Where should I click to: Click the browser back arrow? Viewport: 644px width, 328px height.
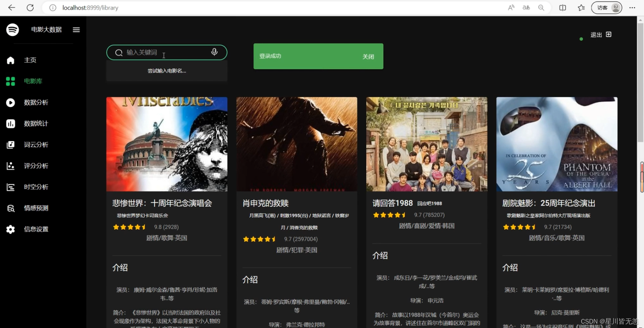tap(12, 7)
